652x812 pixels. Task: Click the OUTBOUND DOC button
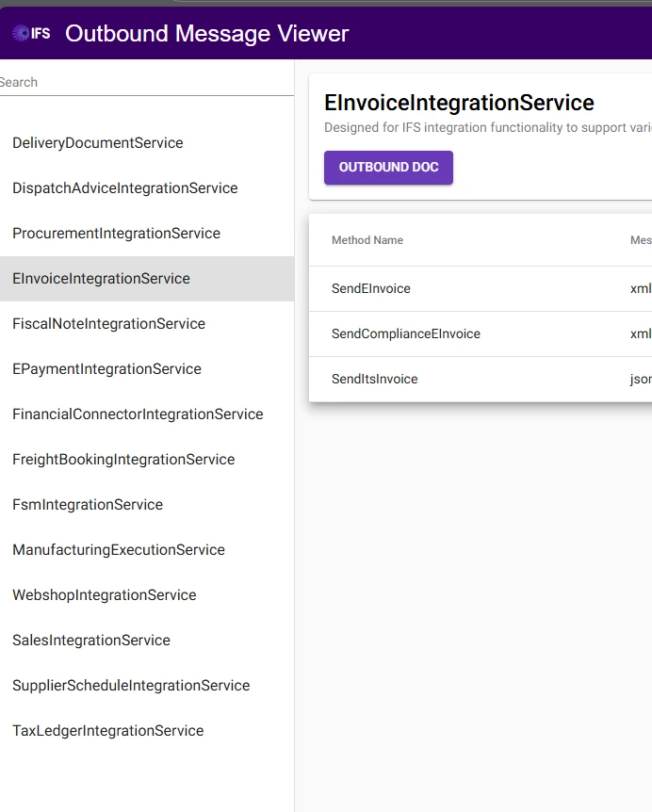click(x=388, y=168)
